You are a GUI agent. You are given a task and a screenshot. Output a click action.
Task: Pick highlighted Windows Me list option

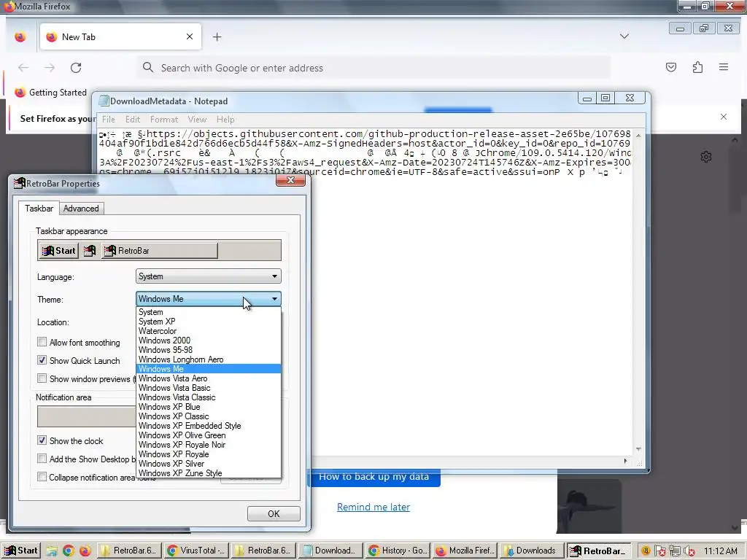click(208, 369)
